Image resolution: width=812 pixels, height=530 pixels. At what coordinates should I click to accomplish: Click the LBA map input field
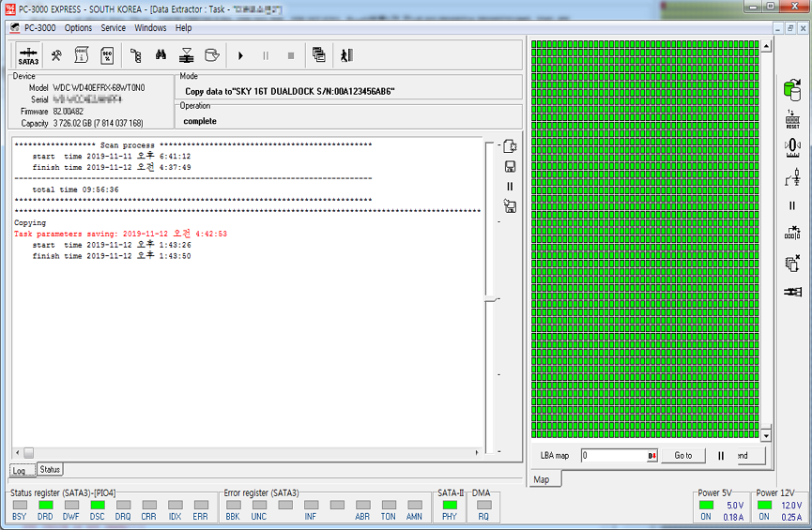tap(614, 456)
